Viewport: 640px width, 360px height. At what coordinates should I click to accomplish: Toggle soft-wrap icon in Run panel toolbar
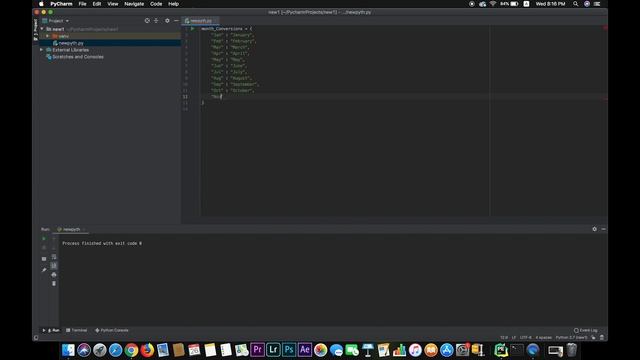(x=54, y=257)
